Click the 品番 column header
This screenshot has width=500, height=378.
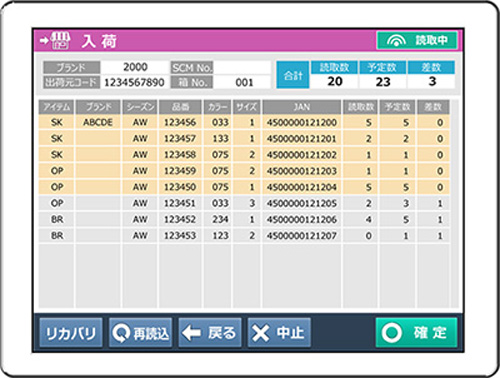coord(180,107)
